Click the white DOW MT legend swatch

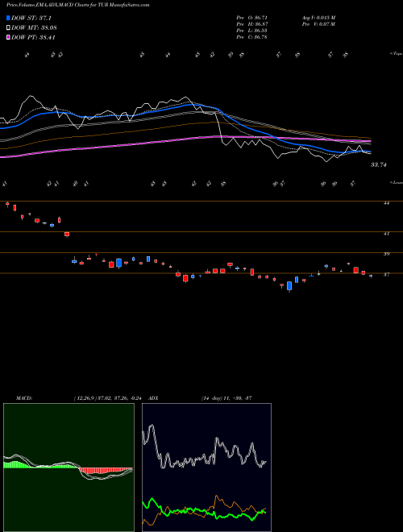(9, 27)
